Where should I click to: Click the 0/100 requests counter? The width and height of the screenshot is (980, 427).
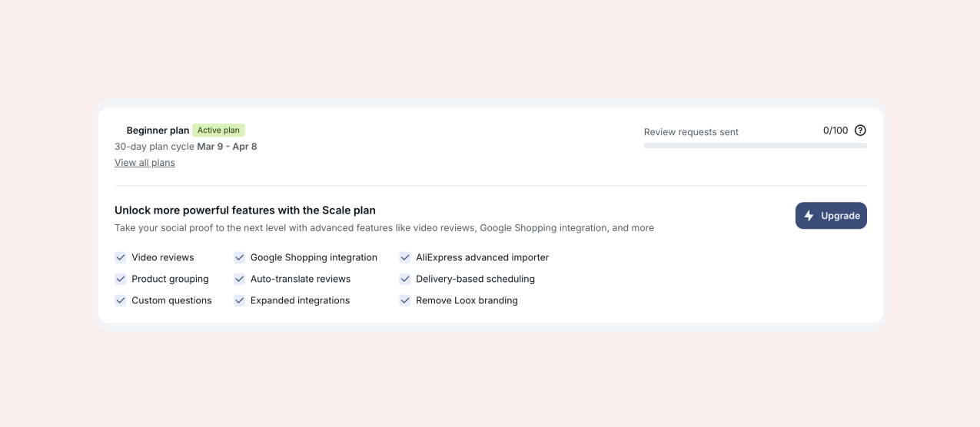tap(835, 131)
